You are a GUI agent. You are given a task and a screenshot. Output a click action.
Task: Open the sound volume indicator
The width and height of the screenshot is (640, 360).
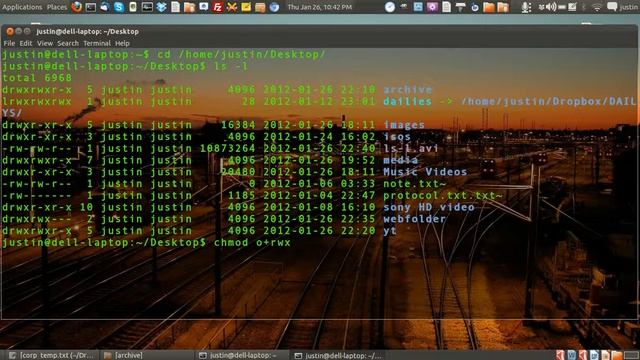pyautogui.click(x=551, y=7)
